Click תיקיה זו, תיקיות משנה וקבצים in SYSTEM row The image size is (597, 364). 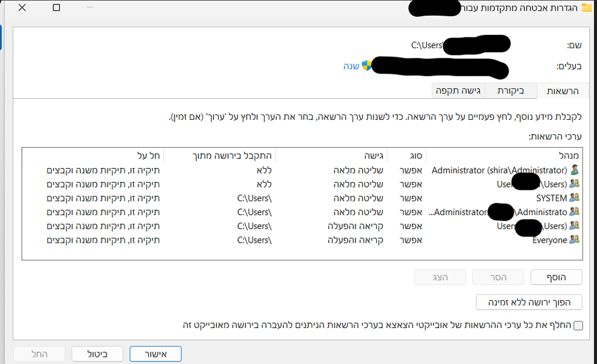click(103, 198)
